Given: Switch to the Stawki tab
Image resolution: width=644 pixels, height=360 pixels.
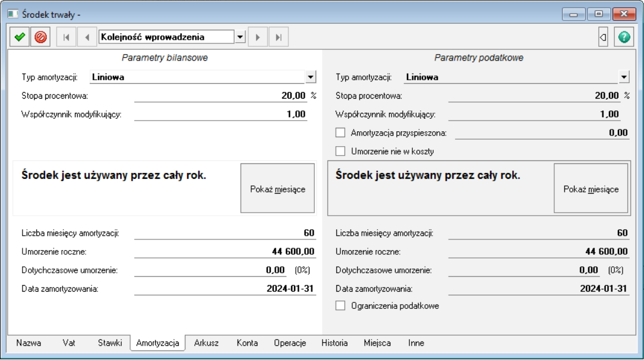Looking at the screenshot, I should coord(110,343).
